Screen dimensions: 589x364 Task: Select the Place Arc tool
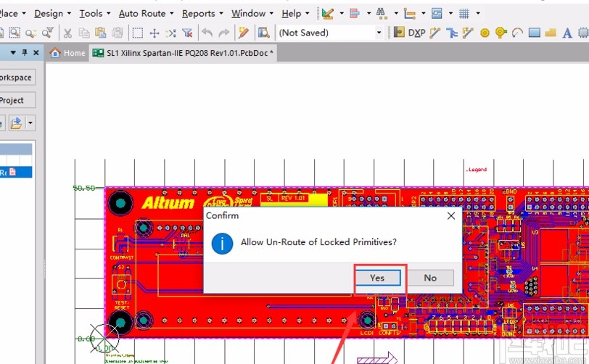(518, 33)
